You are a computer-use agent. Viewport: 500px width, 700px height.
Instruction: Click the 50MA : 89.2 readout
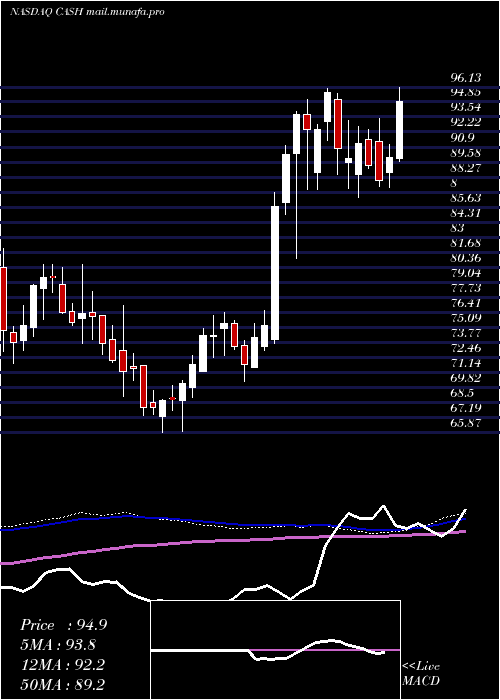point(62,685)
